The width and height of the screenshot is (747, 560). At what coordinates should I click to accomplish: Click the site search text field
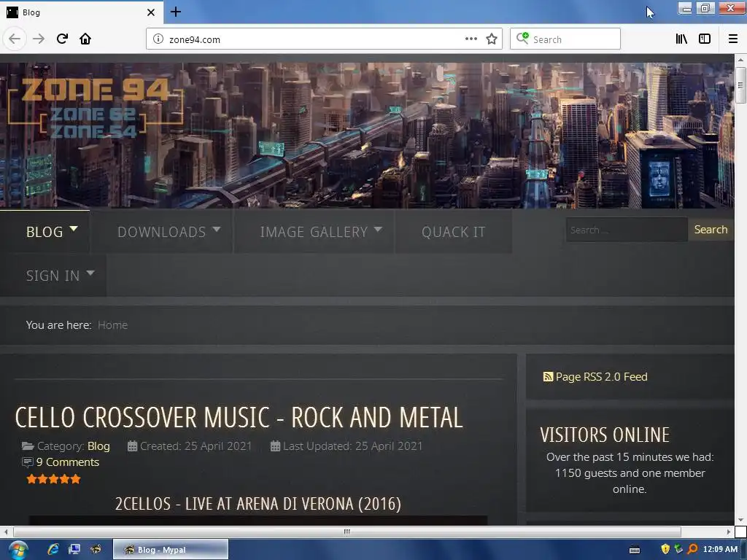627,230
